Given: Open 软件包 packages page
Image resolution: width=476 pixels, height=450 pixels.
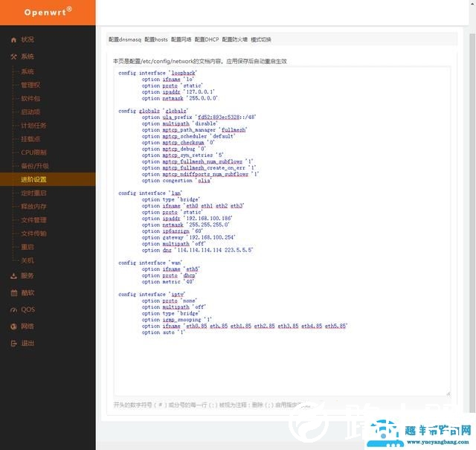Looking at the screenshot, I should (x=30, y=99).
